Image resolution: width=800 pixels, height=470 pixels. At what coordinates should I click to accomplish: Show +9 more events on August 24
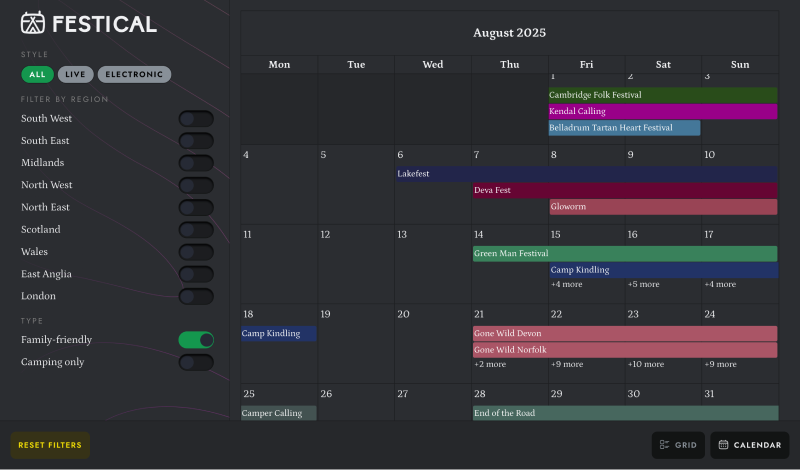tap(720, 364)
